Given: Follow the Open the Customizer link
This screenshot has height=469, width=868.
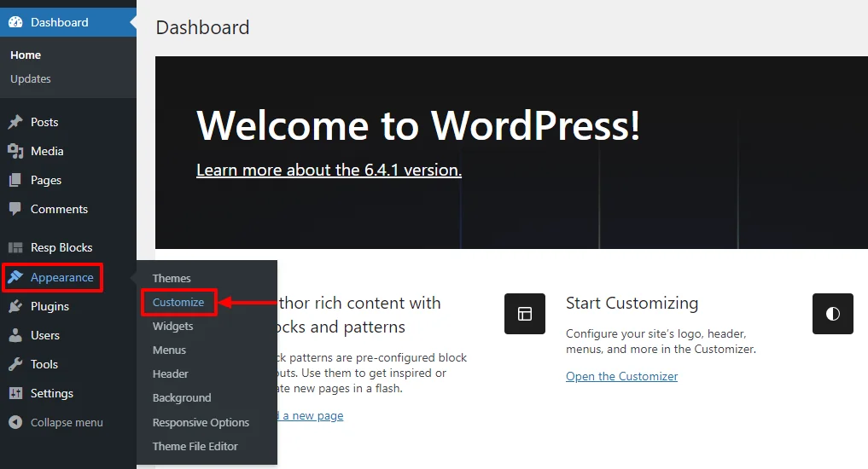Looking at the screenshot, I should coord(621,376).
